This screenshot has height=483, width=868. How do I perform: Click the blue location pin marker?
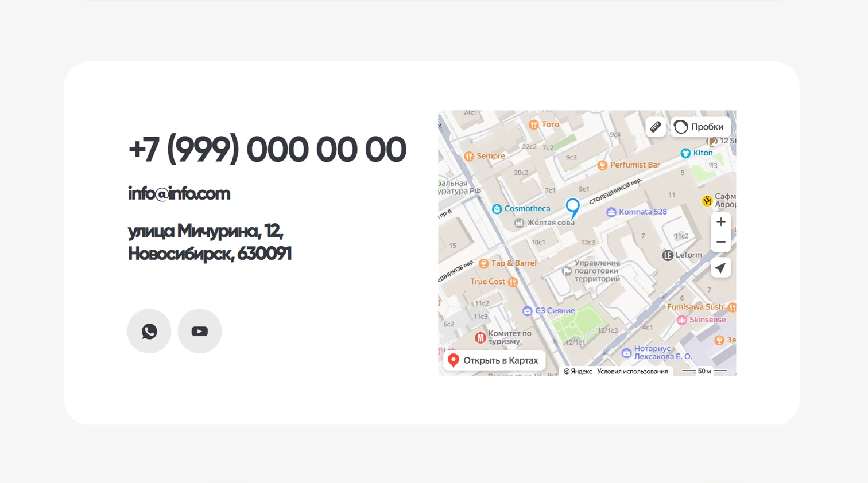(x=572, y=208)
